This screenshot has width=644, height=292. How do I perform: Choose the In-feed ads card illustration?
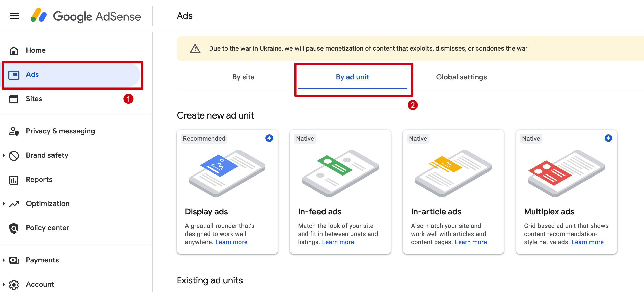[x=340, y=173]
